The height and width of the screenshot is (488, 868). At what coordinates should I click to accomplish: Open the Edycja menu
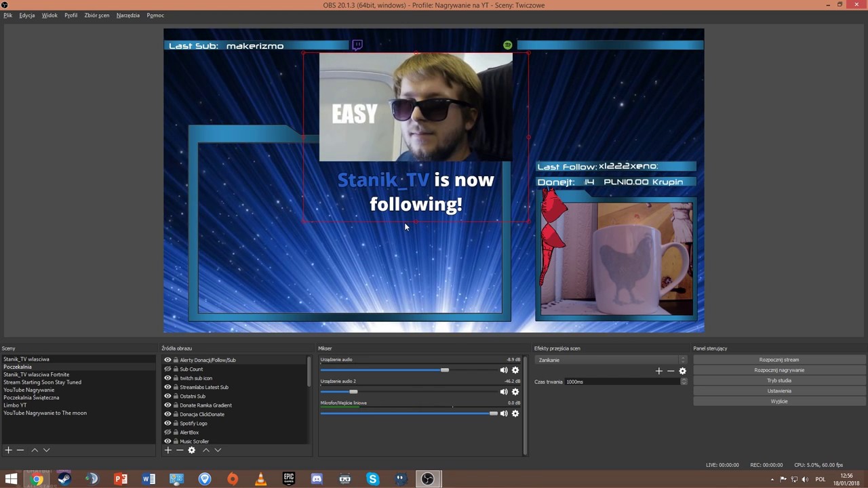[x=27, y=15]
